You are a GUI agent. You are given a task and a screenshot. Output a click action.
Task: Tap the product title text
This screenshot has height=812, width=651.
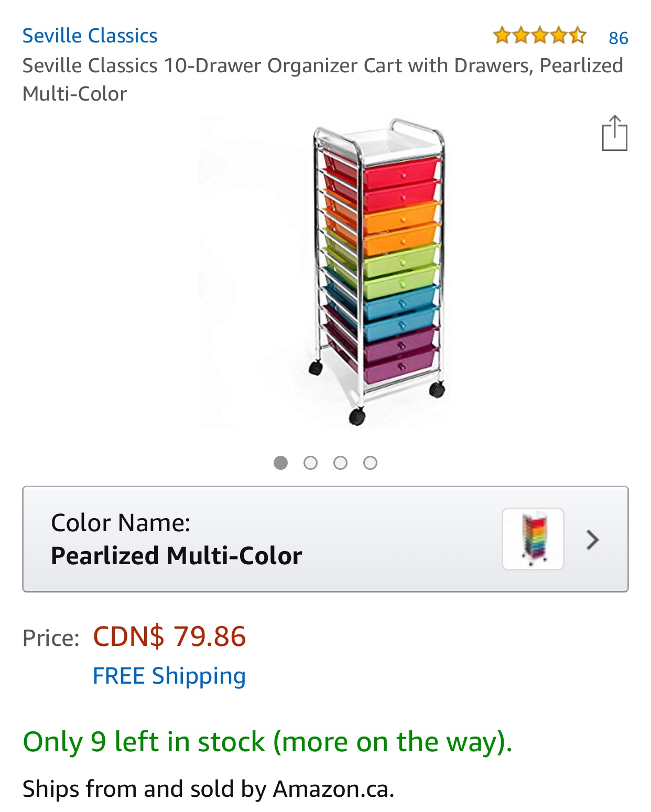(322, 80)
